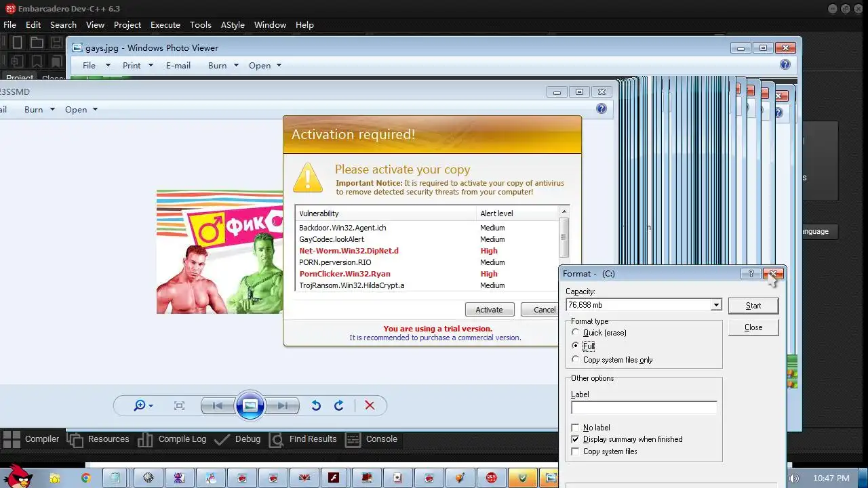Image resolution: width=868 pixels, height=488 pixels.
Task: Go to previous photo in Photo Viewer
Action: pos(218,405)
